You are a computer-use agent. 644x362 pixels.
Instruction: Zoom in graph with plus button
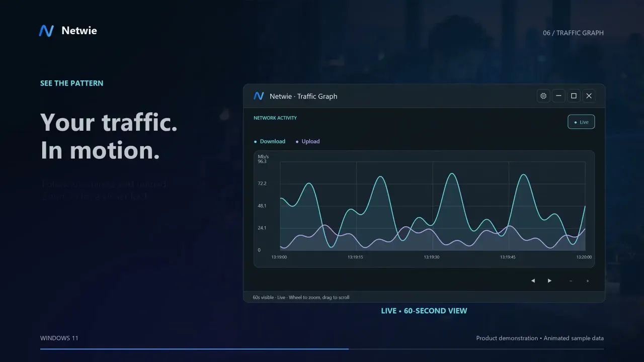point(587,281)
